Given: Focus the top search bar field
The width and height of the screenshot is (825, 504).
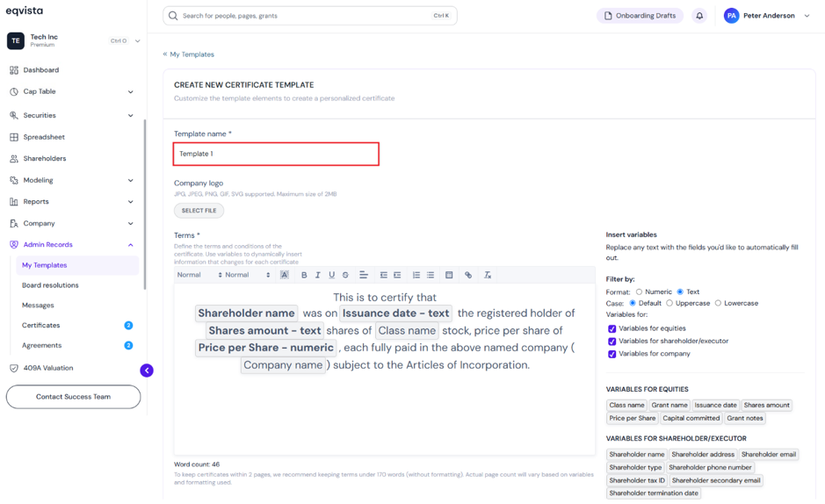Looking at the screenshot, I should click(310, 16).
